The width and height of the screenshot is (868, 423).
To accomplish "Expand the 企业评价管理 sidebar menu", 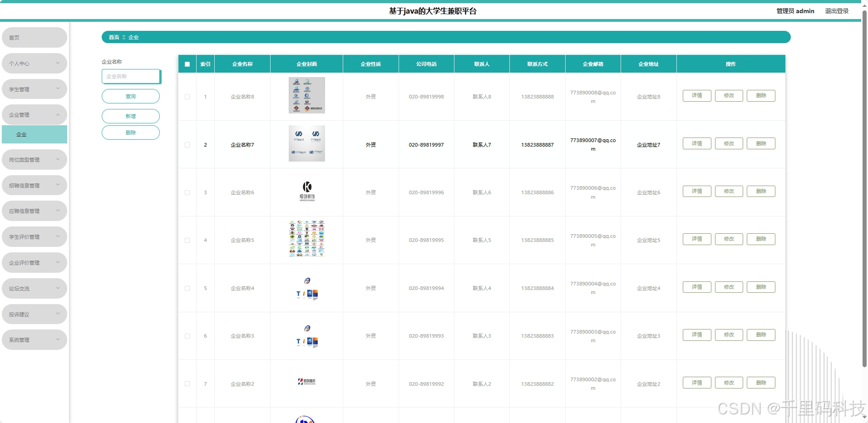I will click(x=35, y=263).
